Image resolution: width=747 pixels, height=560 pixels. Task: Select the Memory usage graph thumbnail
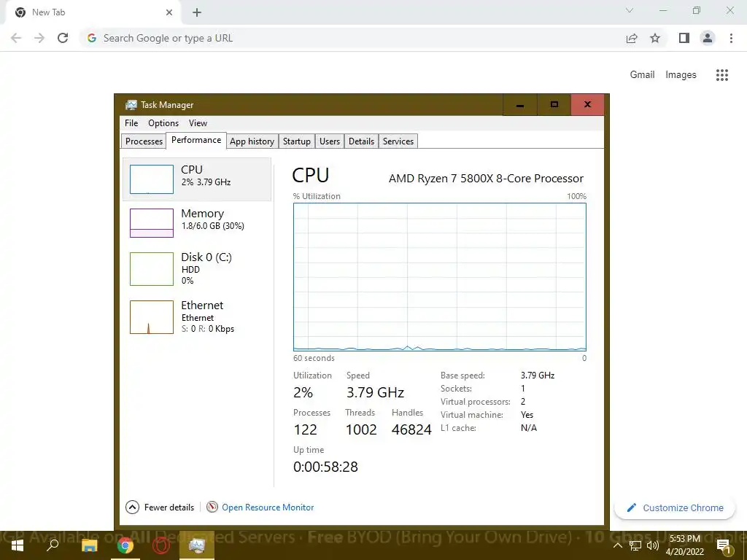(x=152, y=223)
